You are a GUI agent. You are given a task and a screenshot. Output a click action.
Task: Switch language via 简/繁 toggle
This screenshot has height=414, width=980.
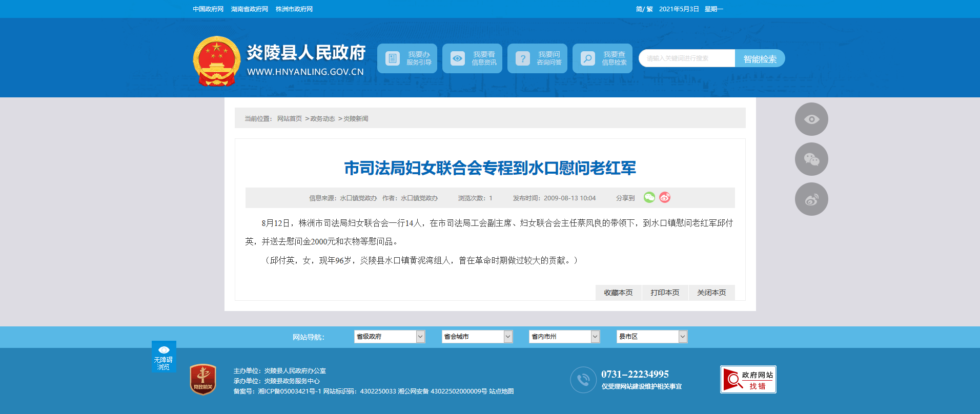pos(644,9)
